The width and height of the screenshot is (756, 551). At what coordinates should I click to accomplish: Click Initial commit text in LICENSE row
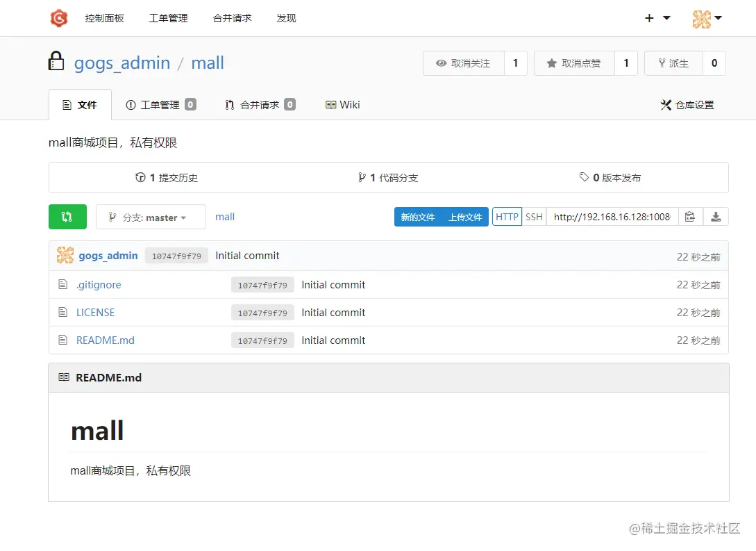coord(333,313)
